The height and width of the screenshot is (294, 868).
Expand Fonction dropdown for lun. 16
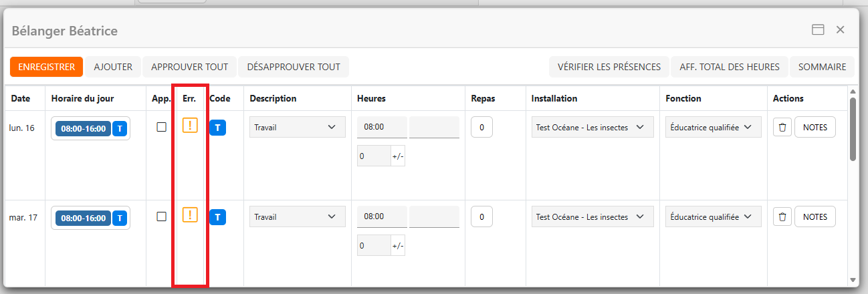[713, 127]
